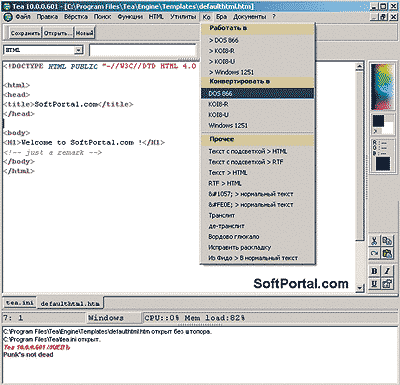Open the Утилиты menu
Image resolution: width=400 pixels, height=385 pixels.
click(183, 17)
